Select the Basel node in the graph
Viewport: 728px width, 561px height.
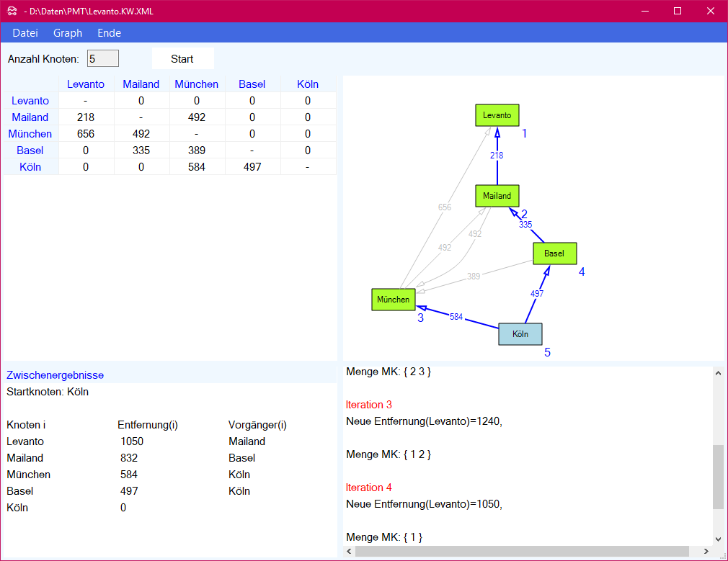pyautogui.click(x=554, y=253)
